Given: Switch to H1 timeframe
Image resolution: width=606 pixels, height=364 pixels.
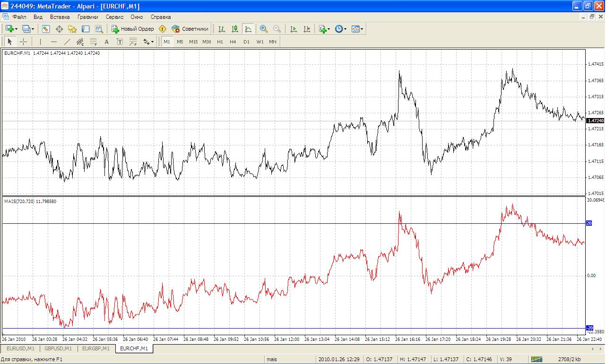Looking at the screenshot, I should pyautogui.click(x=220, y=42).
